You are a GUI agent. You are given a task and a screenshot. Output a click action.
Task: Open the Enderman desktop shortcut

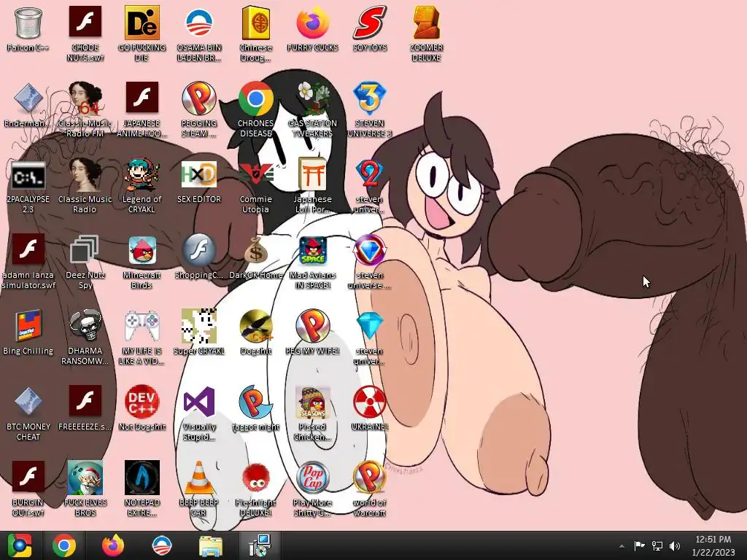coord(28,98)
